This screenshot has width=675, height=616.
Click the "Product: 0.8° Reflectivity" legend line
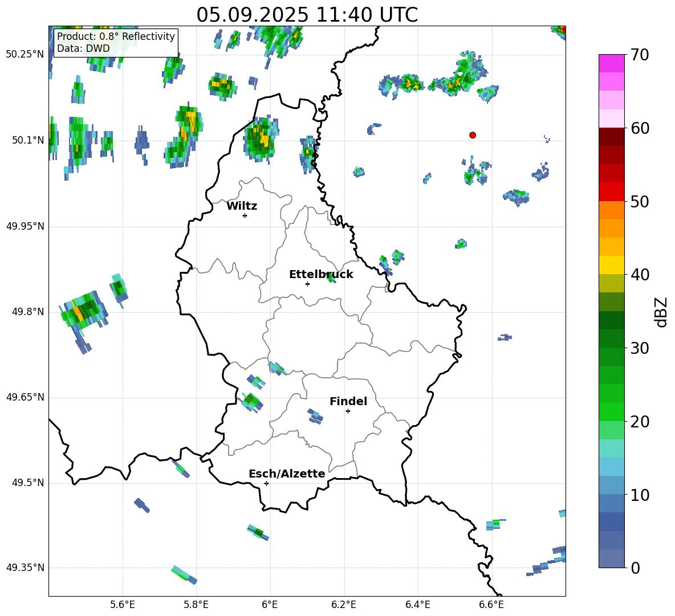click(x=116, y=36)
